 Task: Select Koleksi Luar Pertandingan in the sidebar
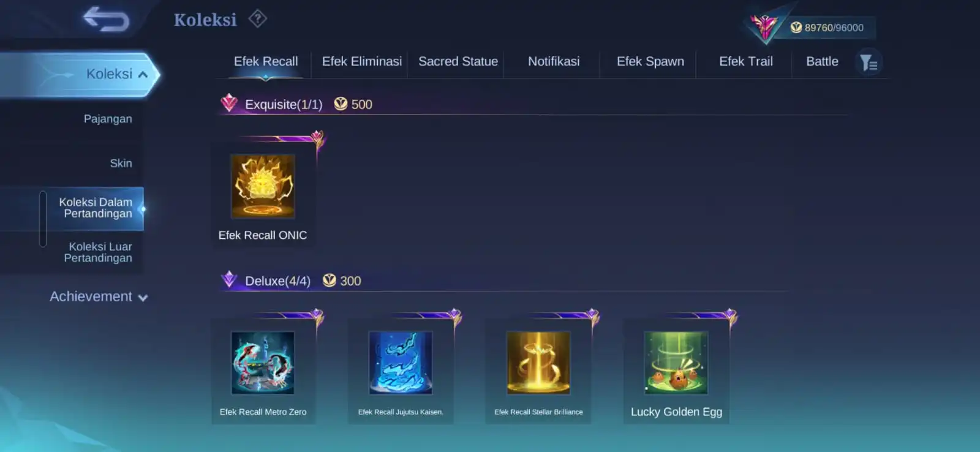coord(98,252)
